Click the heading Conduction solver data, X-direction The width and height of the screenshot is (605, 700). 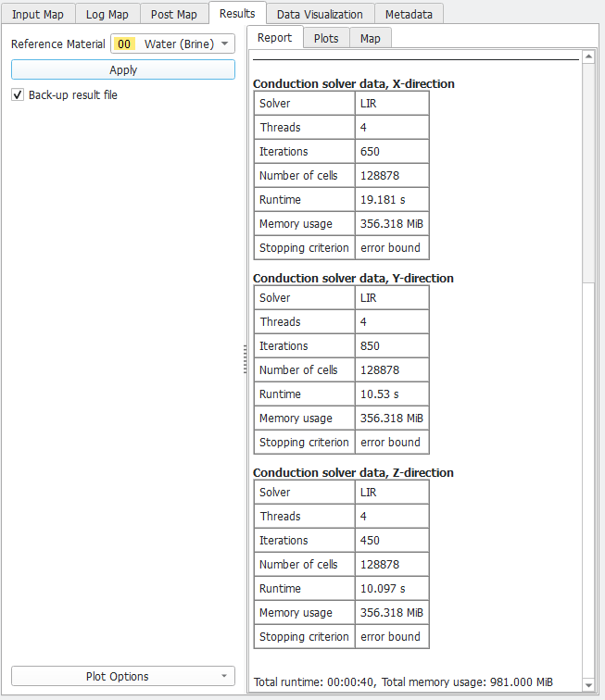click(x=353, y=83)
